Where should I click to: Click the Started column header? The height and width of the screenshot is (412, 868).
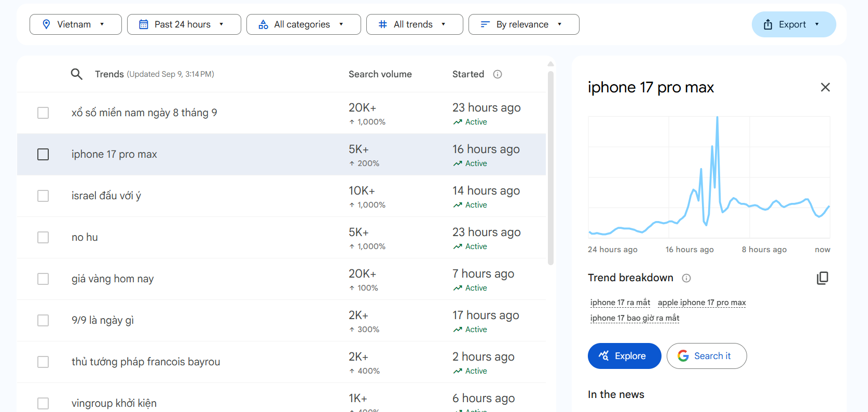468,74
